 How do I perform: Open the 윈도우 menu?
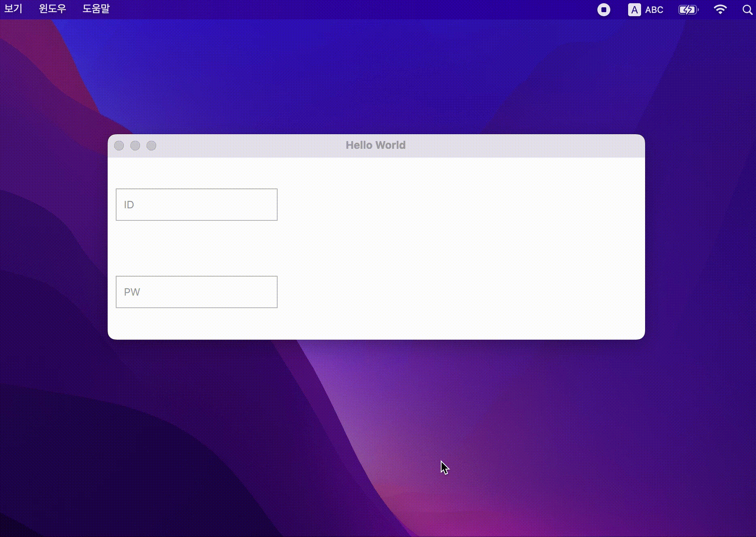(x=52, y=8)
